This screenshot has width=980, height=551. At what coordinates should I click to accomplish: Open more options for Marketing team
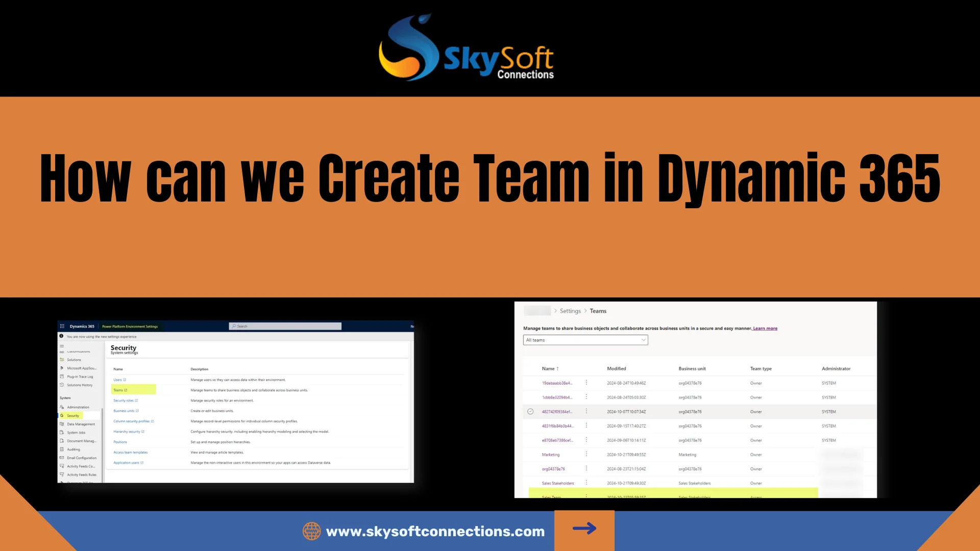click(586, 454)
